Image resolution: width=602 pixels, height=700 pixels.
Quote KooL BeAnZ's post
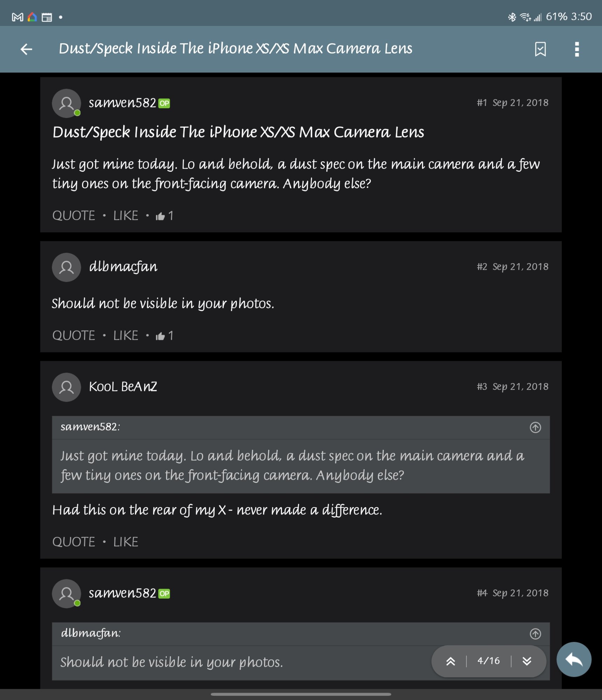pyautogui.click(x=74, y=542)
